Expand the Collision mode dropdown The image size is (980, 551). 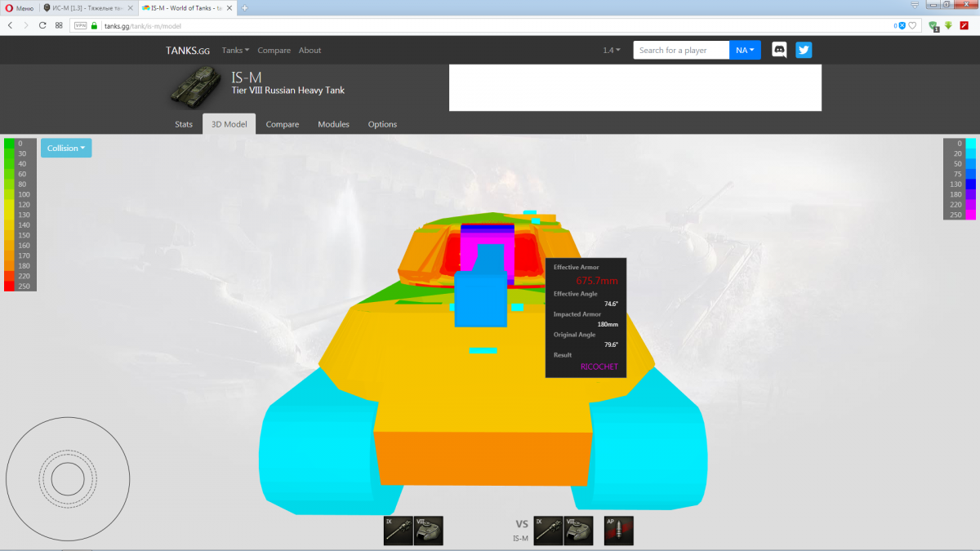pos(66,148)
